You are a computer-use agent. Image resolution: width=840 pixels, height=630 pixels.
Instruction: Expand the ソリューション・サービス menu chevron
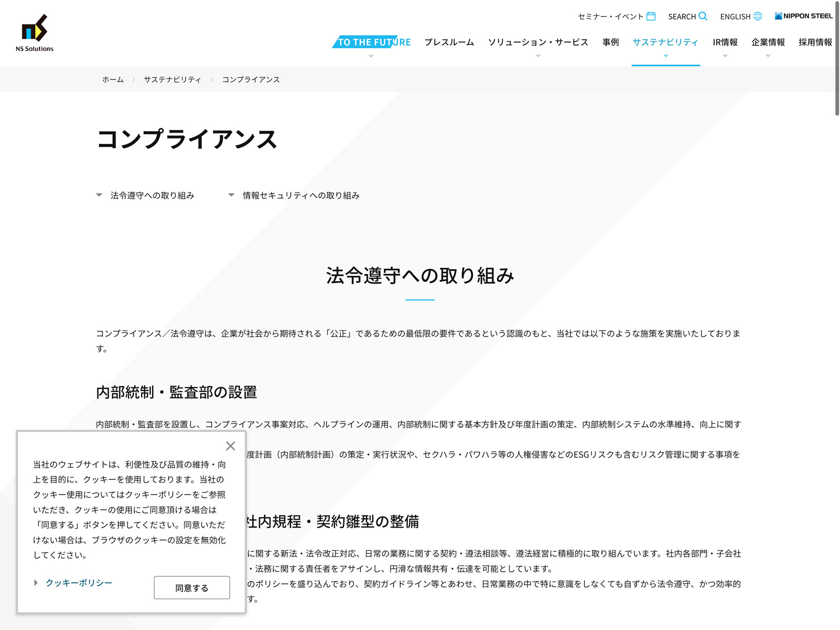pyautogui.click(x=538, y=56)
